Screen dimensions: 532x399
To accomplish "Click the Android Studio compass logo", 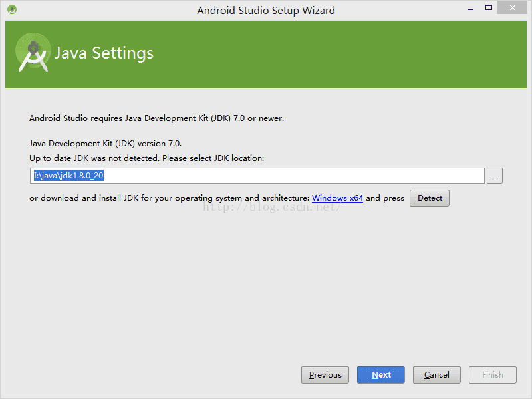I will click(33, 53).
